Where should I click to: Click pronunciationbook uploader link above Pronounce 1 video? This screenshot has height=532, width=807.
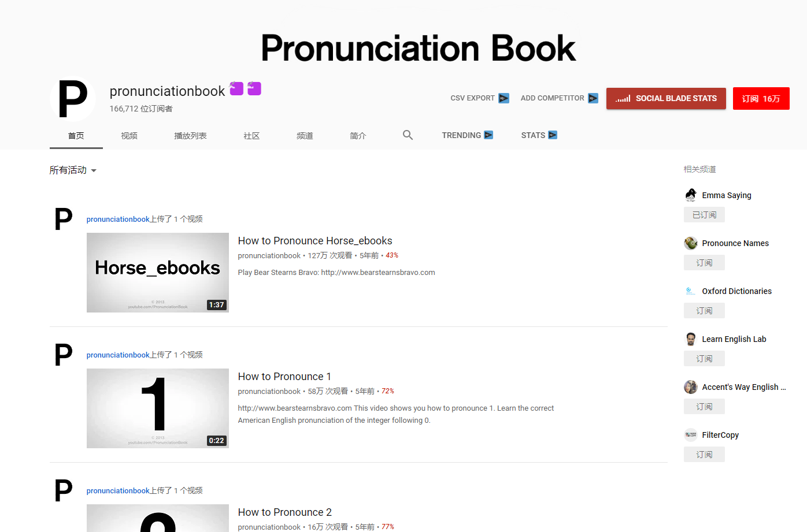pyautogui.click(x=118, y=355)
